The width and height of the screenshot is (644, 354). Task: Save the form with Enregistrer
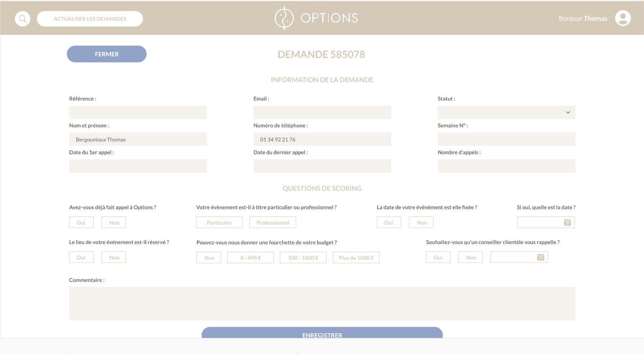(x=322, y=333)
